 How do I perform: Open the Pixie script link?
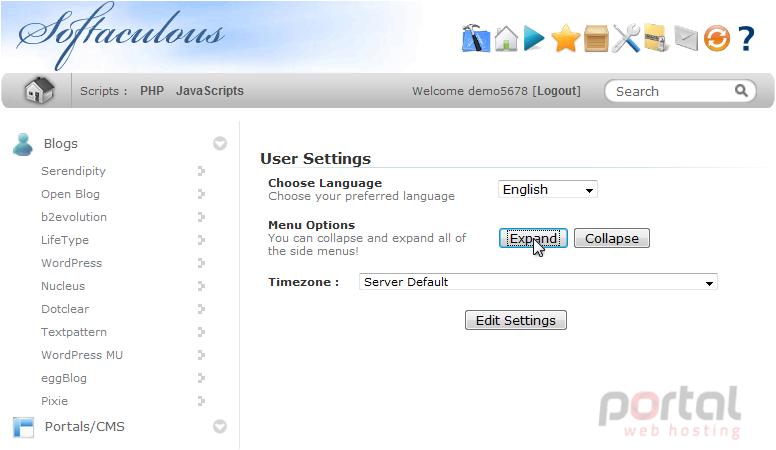click(54, 401)
